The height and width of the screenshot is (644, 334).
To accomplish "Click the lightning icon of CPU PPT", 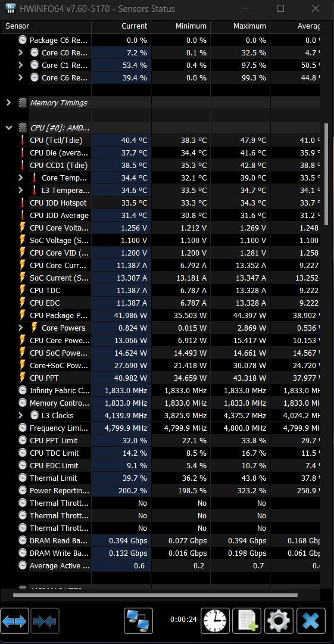I will click(23, 378).
